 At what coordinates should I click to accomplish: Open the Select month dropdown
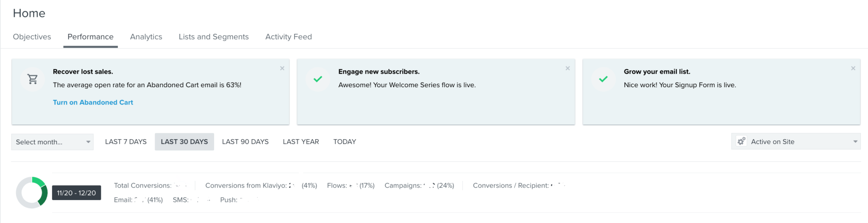[53, 142]
